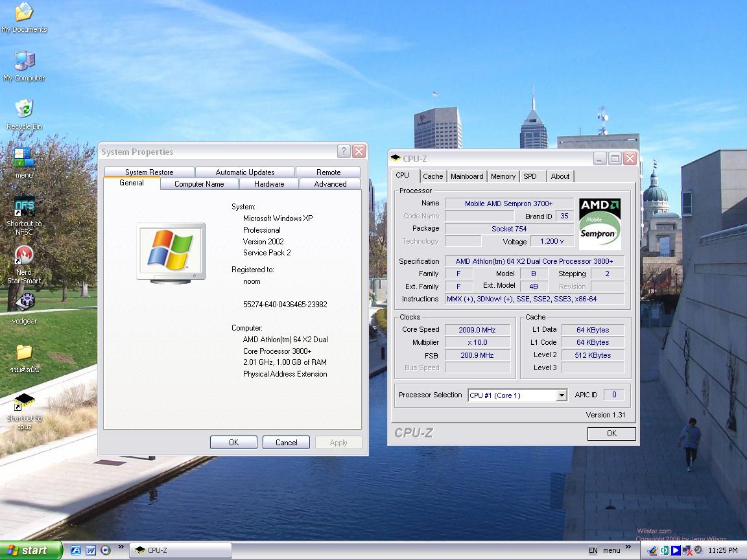Screen dimensions: 747x560
Task: Click the Instructions field in CPU-Z
Action: coord(534,299)
